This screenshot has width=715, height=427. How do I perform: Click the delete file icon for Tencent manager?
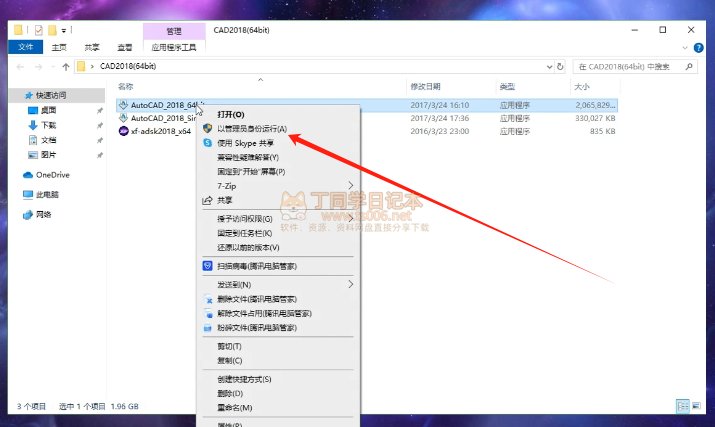208,300
